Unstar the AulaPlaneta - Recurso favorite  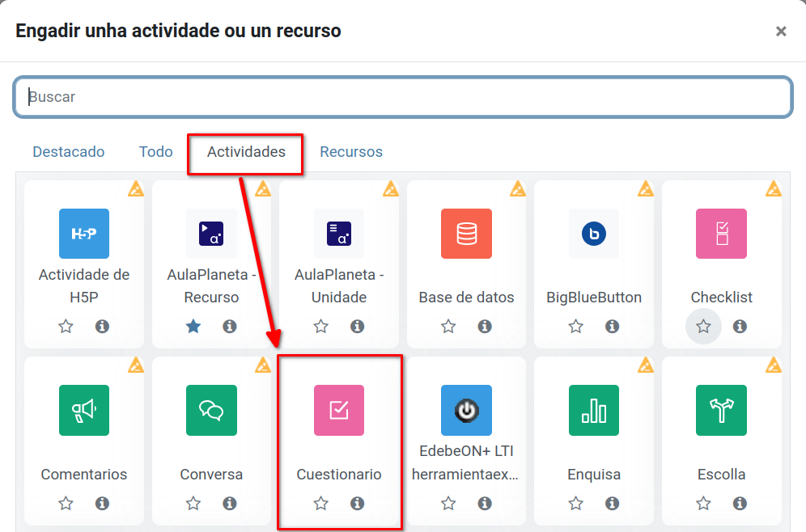coord(193,326)
